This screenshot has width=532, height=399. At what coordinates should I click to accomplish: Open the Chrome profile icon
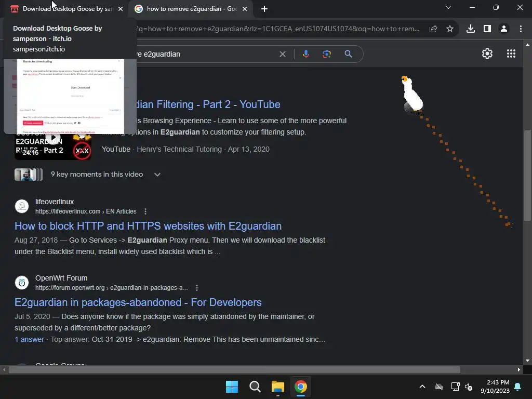click(x=504, y=29)
